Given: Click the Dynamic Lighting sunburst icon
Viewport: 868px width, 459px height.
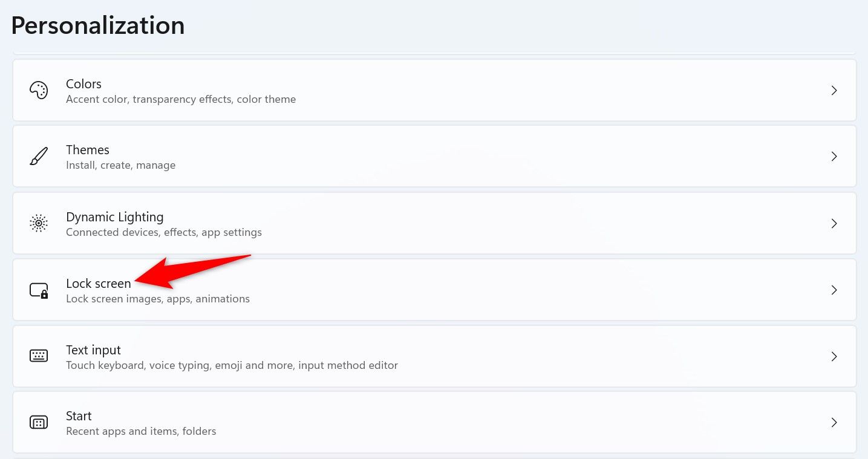Looking at the screenshot, I should [39, 223].
